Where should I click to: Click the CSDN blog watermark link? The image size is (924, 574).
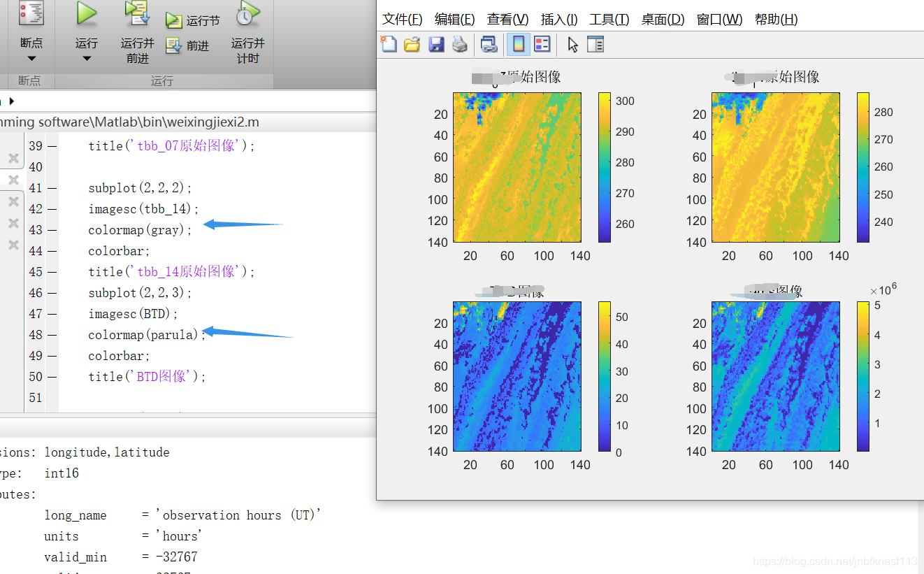tap(835, 561)
